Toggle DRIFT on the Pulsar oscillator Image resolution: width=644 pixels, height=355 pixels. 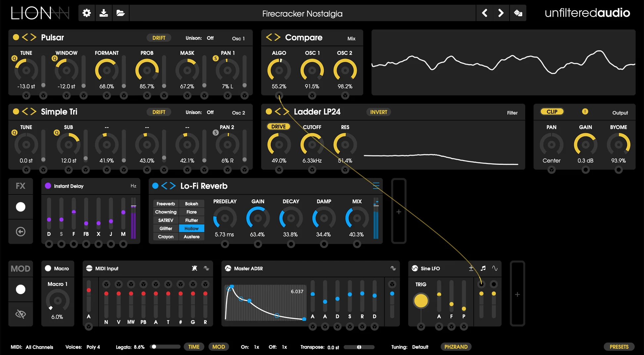click(x=159, y=38)
